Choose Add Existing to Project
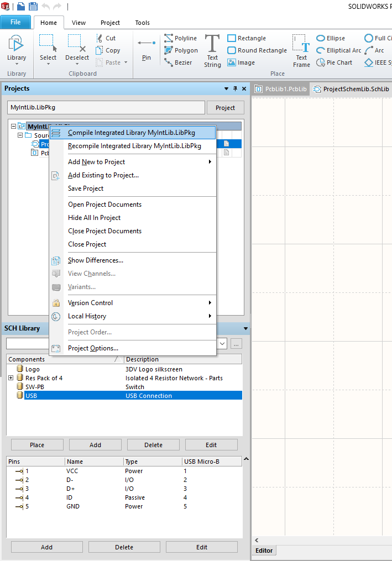This screenshot has height=561, width=392. (133, 175)
